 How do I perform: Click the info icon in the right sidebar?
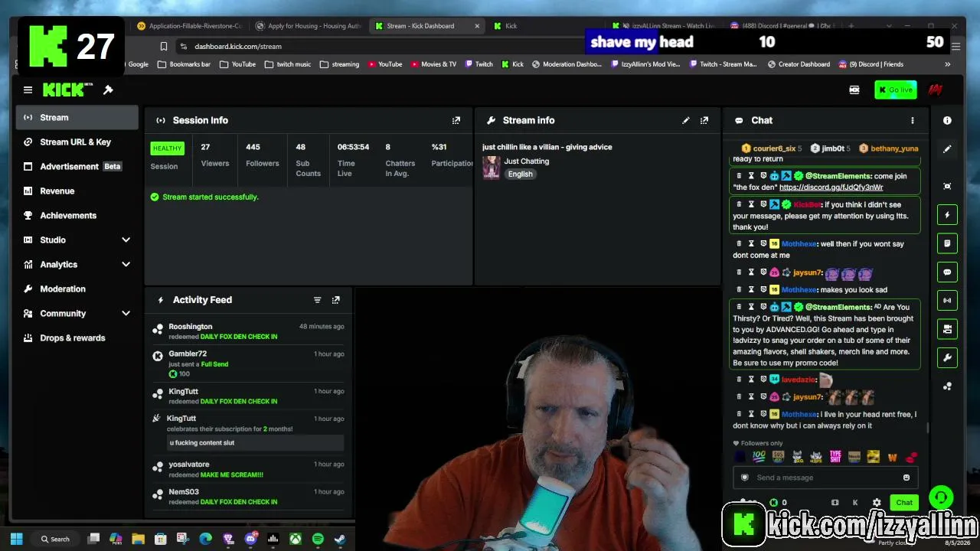(x=947, y=120)
